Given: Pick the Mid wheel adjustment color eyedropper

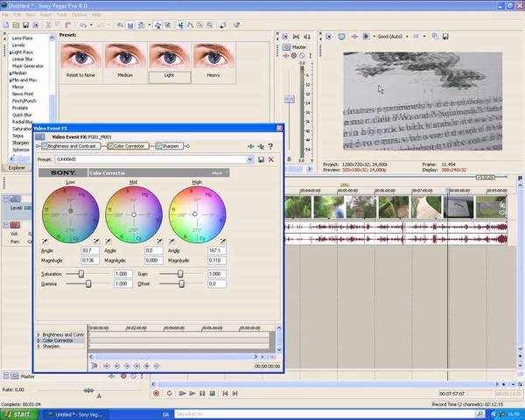Looking at the screenshot, I should click(159, 241).
